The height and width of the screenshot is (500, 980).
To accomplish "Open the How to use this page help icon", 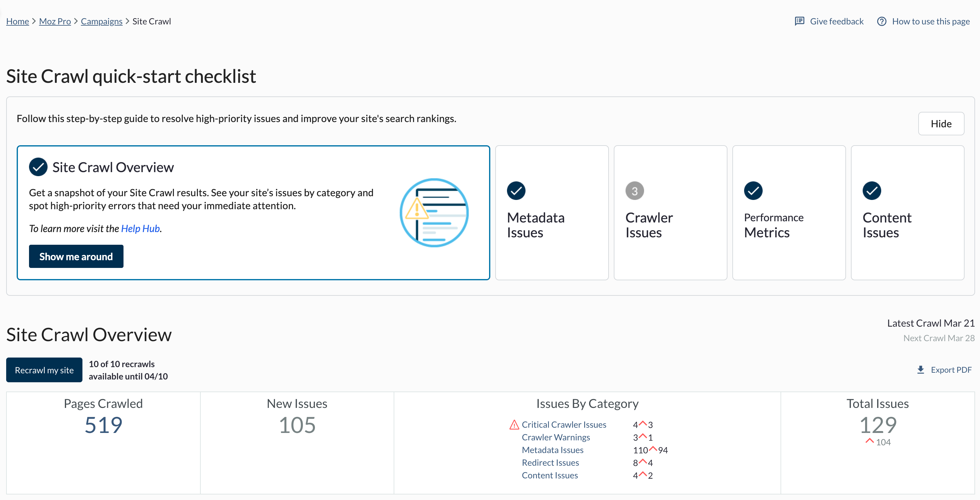I will point(882,21).
